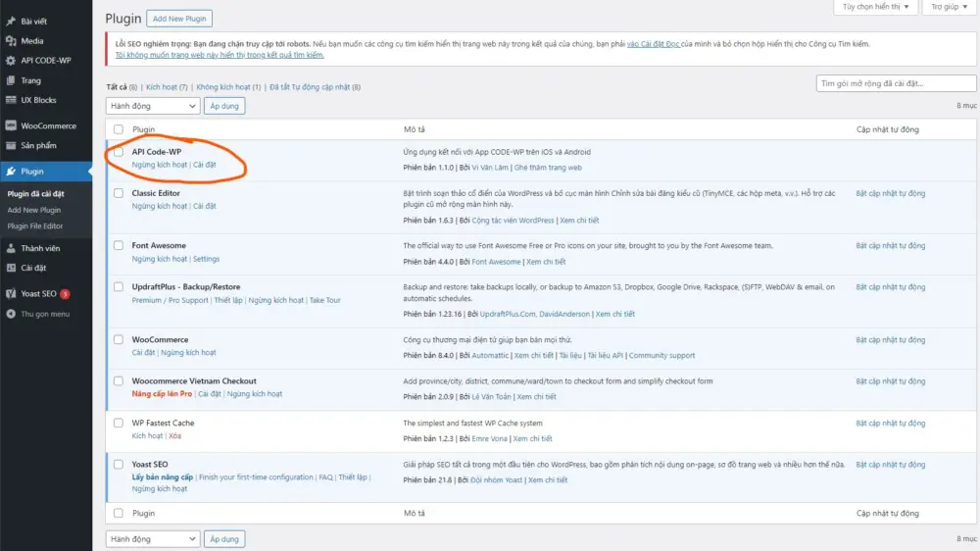Expand the Tùy chọn hiển thị screen options
Image resolution: width=980 pixels, height=551 pixels.
(x=875, y=7)
